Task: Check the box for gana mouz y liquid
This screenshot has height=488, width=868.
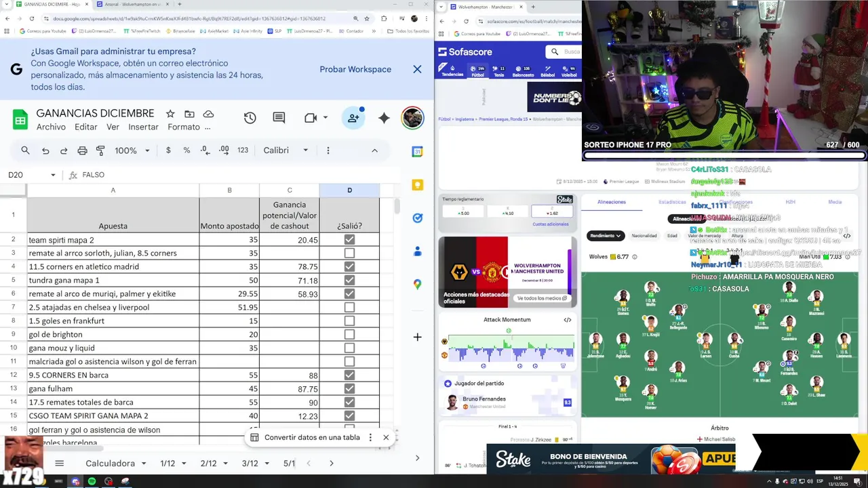Action: pyautogui.click(x=349, y=348)
